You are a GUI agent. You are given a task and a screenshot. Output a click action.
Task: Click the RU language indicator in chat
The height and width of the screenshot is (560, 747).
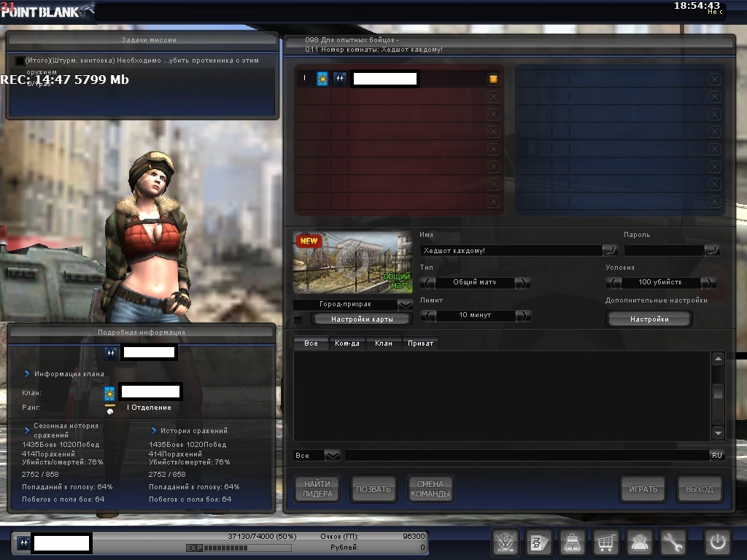tap(717, 455)
